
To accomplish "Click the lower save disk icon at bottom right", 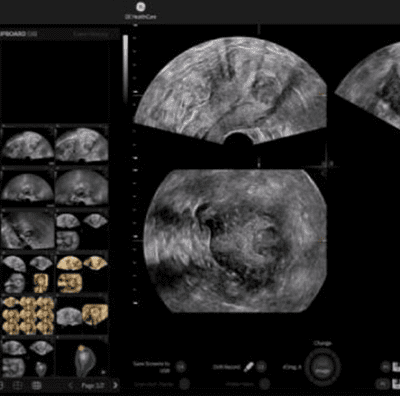I will [396, 384].
